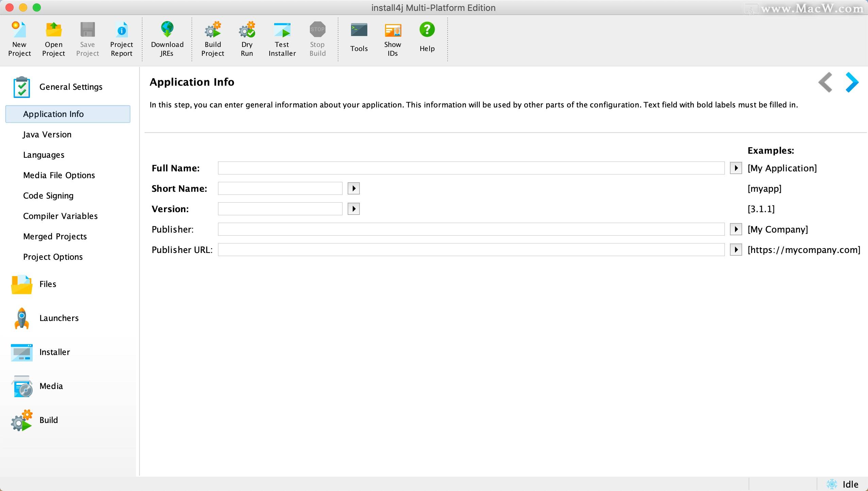Click the Installer window icon
868x491 pixels.
[x=22, y=352]
